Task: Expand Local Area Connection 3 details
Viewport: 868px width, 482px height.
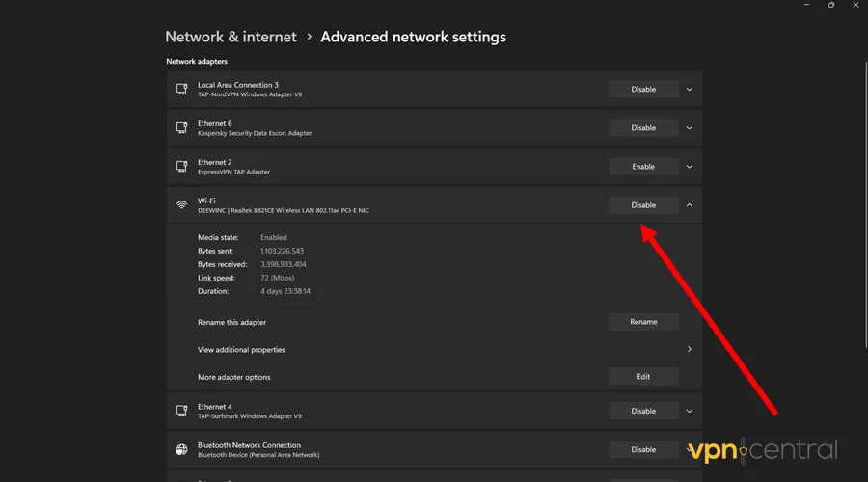Action: point(690,89)
